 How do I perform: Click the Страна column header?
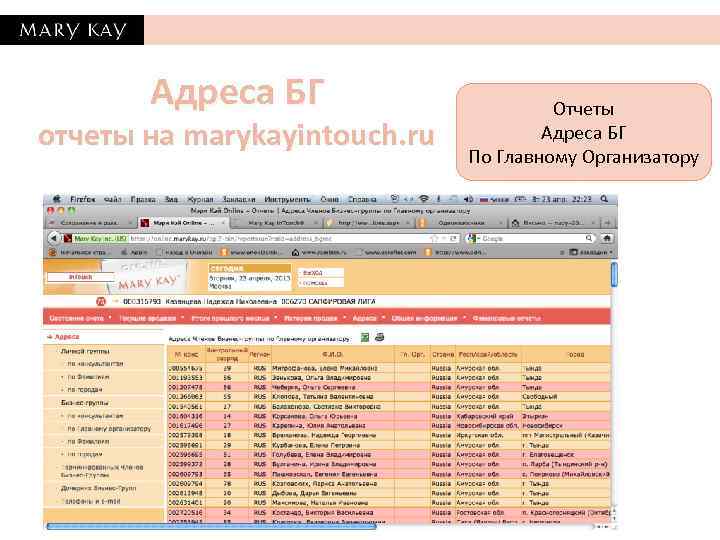[443, 354]
